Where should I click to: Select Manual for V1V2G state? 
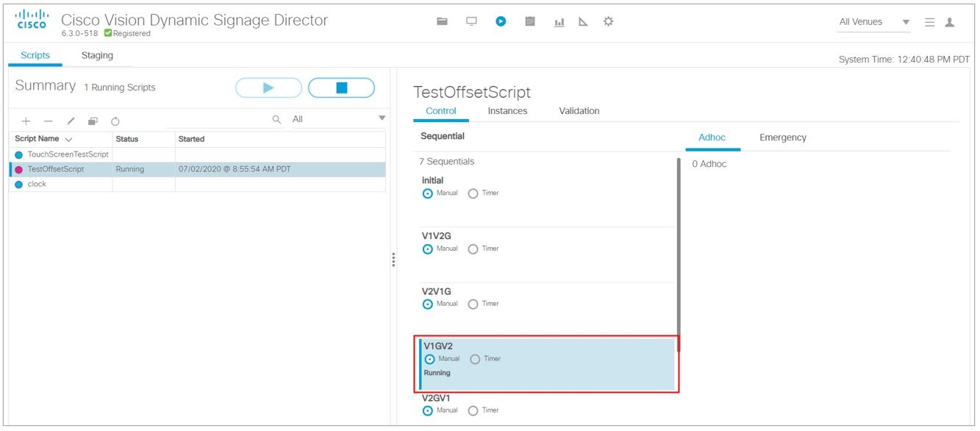428,249
